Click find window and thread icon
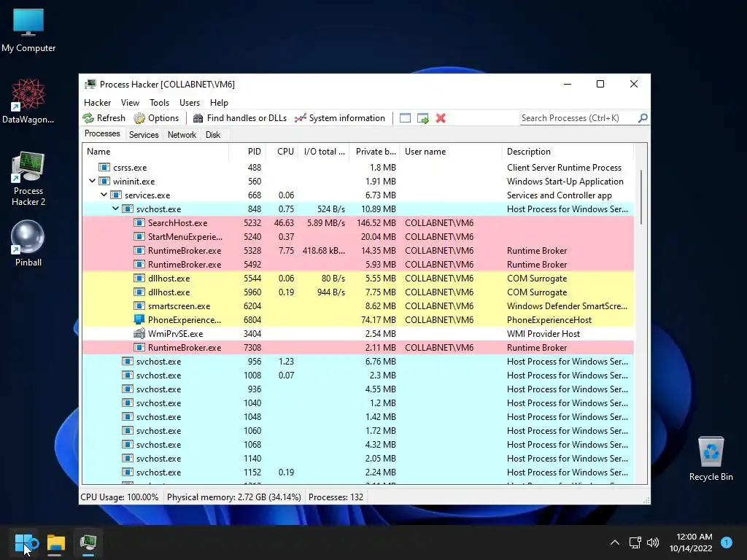The image size is (747, 560). click(x=422, y=118)
